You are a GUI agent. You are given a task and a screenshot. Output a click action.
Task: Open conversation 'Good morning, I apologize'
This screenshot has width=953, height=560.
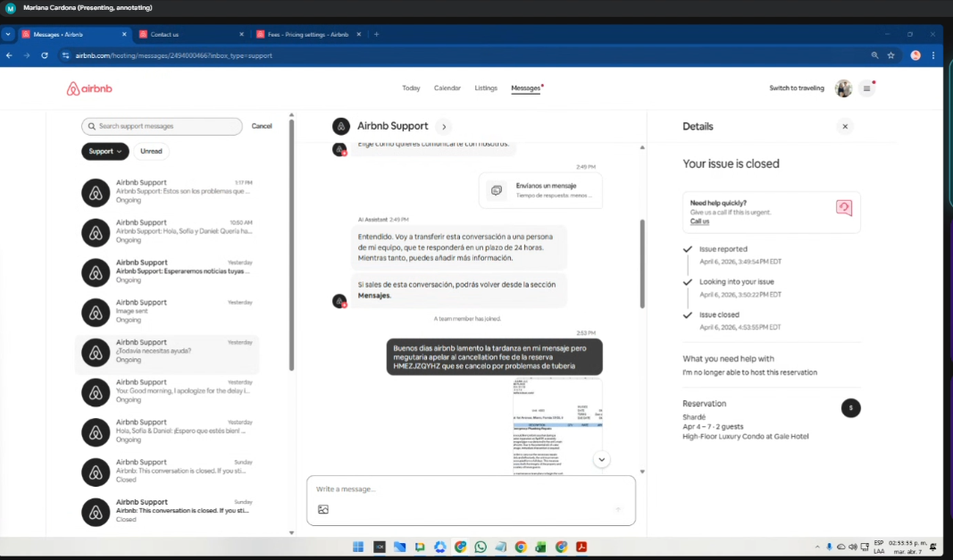[x=167, y=391]
